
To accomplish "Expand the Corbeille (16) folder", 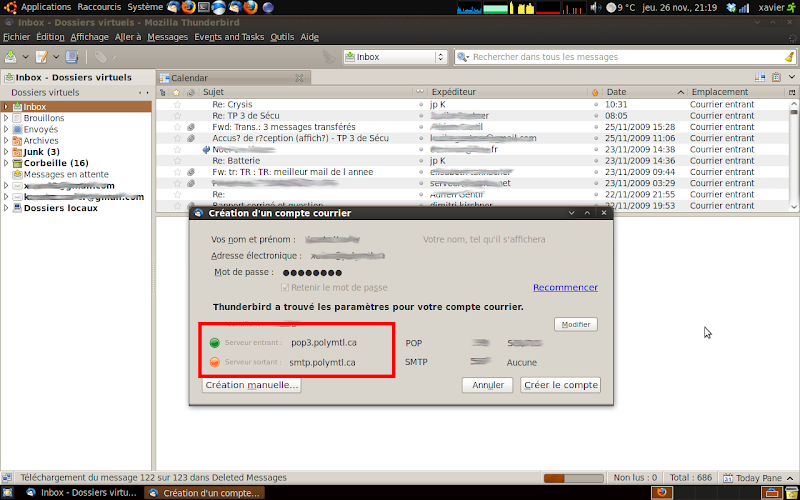I will tap(6, 163).
